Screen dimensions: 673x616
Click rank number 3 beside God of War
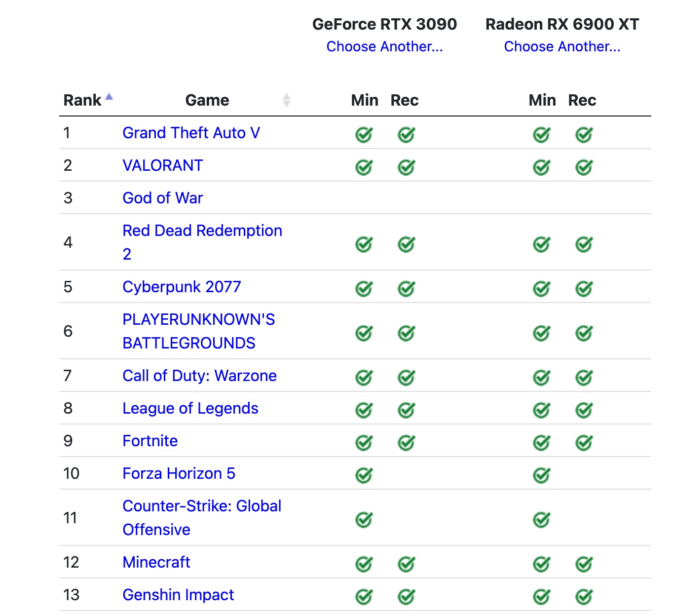(x=68, y=198)
